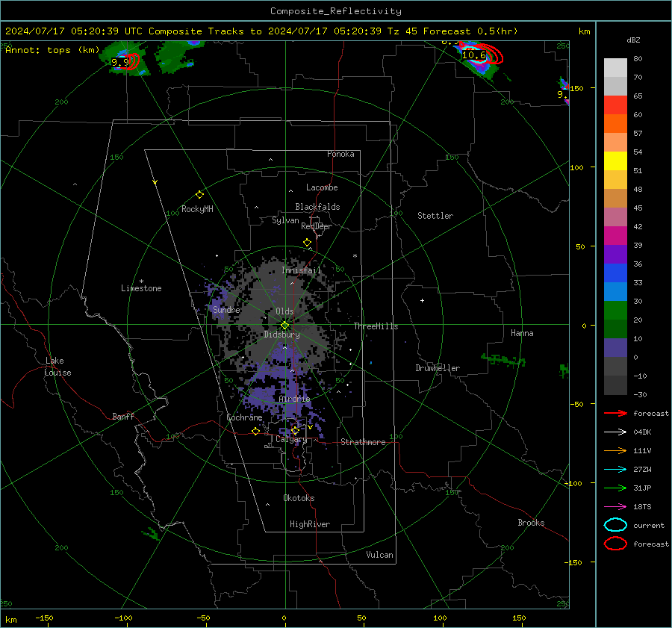Click the Lake Louise label
Image resolution: width=672 pixels, height=628 pixels.
(x=57, y=367)
